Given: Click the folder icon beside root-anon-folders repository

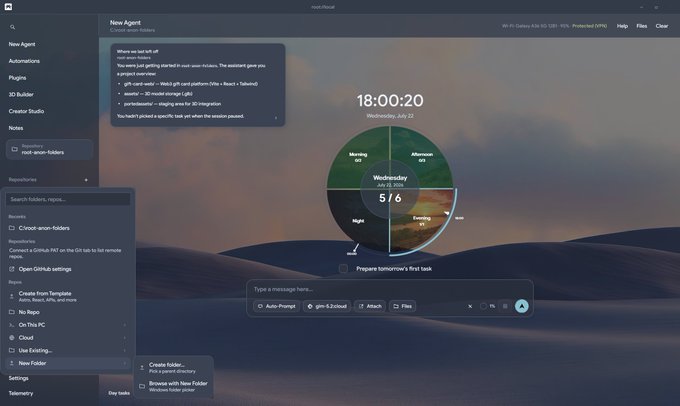Looking at the screenshot, I should 14,149.
